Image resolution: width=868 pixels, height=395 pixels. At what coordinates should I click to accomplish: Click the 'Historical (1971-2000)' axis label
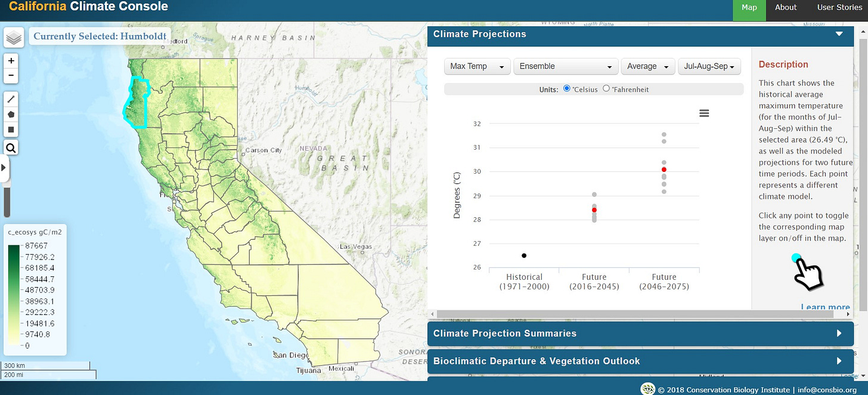click(524, 282)
